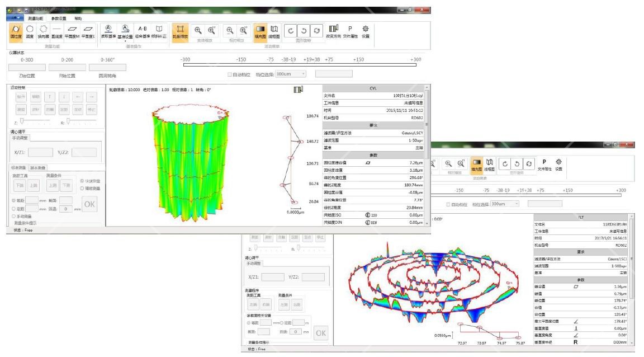Click the plain magnifier in the 相对缩放 group

230,30
